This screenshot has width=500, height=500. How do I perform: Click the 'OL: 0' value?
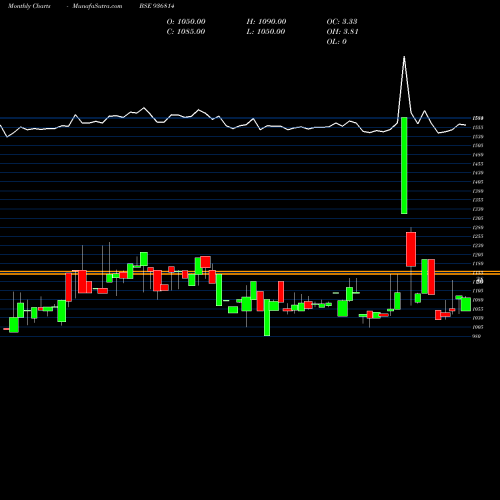coord(336,42)
